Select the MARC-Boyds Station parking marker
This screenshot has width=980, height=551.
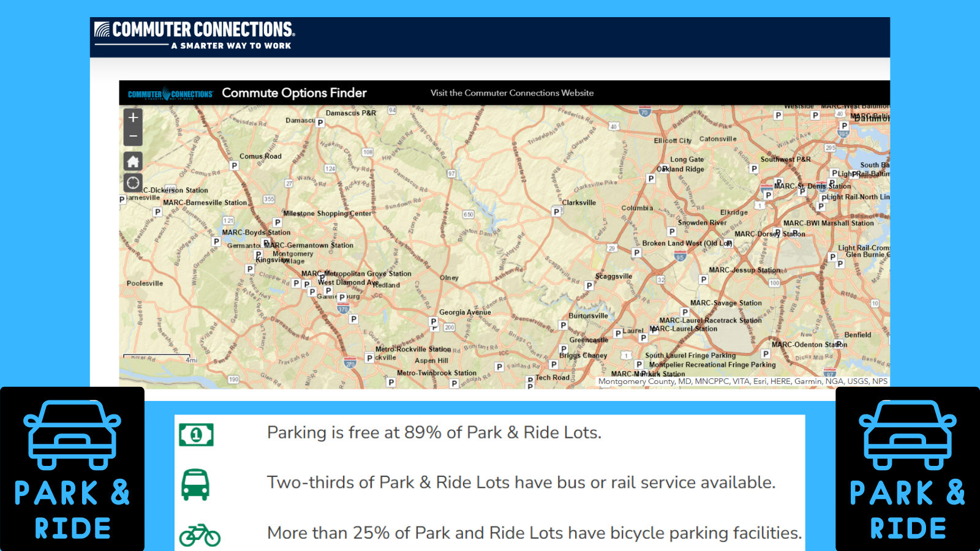point(216,242)
